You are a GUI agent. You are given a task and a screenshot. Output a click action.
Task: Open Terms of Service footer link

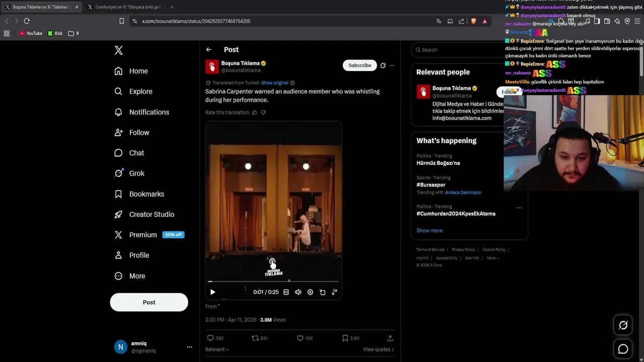point(430,250)
